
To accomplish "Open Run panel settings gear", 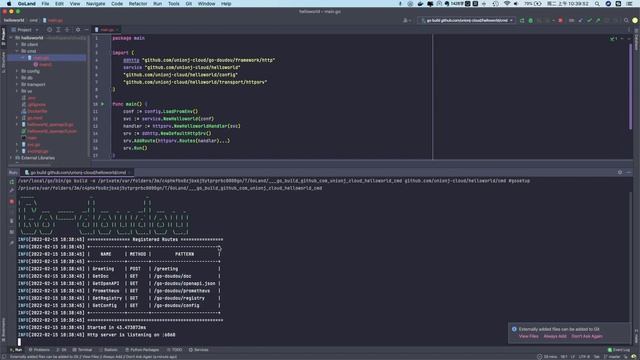I will 620,172.
